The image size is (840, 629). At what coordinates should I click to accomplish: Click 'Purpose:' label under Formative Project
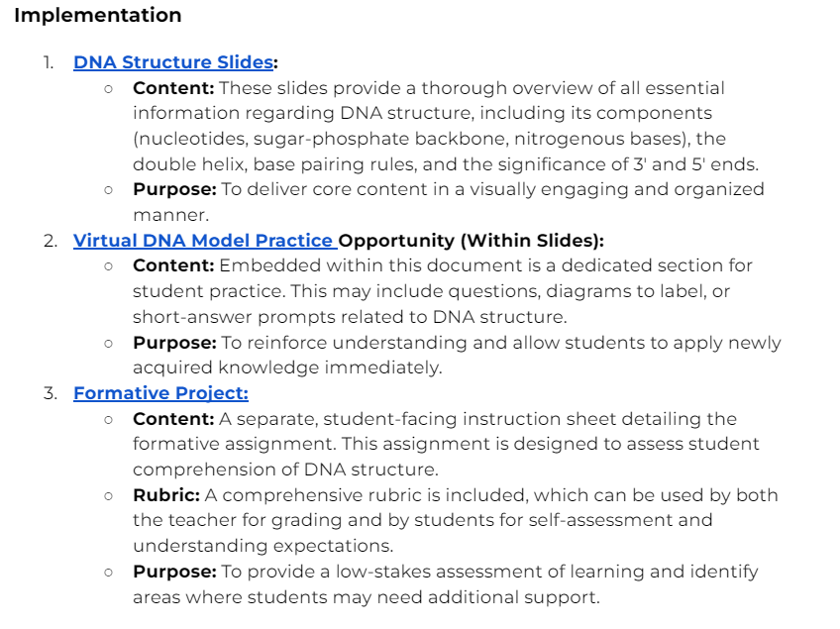coord(174,572)
